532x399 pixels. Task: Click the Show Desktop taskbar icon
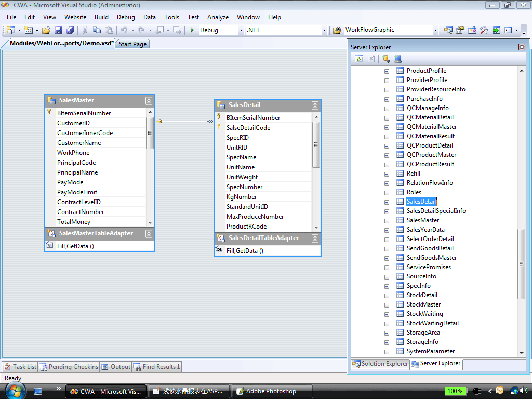(37, 392)
